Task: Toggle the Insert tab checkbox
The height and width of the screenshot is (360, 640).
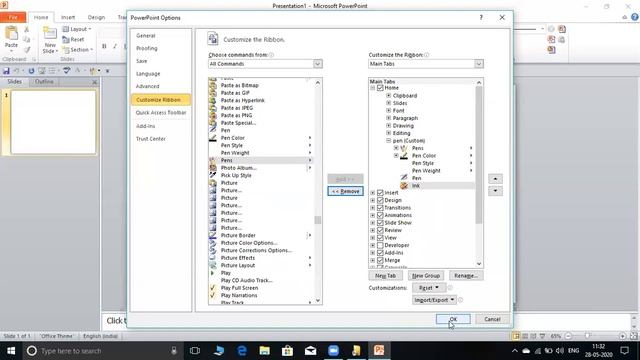Action: [x=380, y=193]
